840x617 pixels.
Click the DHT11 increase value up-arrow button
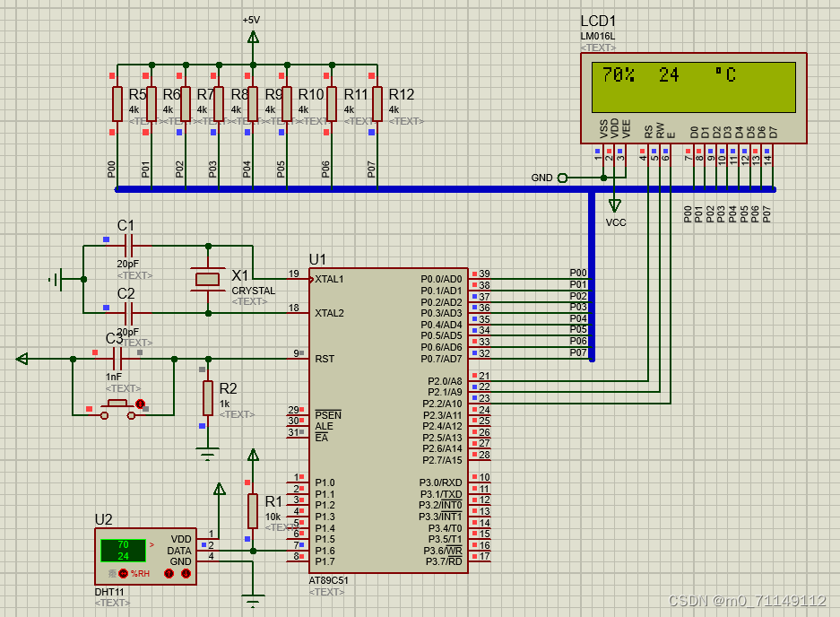click(x=169, y=574)
